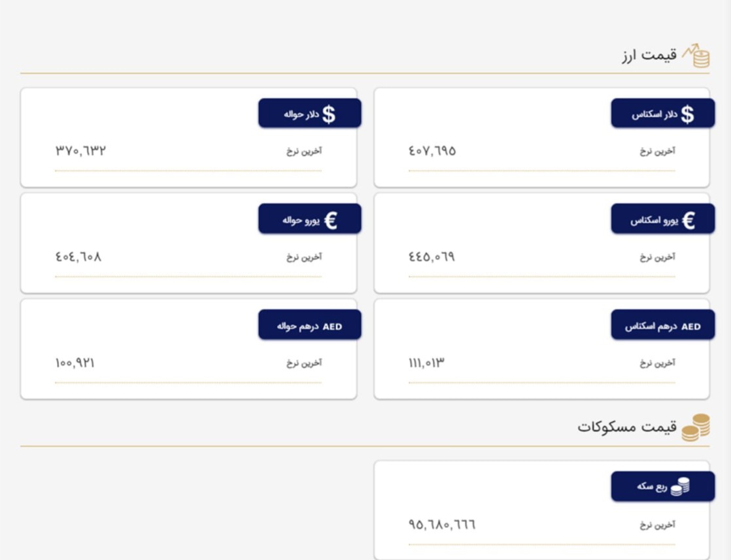Click the dirham transfer rate value ١٠٠,٩٢١

[75, 363]
